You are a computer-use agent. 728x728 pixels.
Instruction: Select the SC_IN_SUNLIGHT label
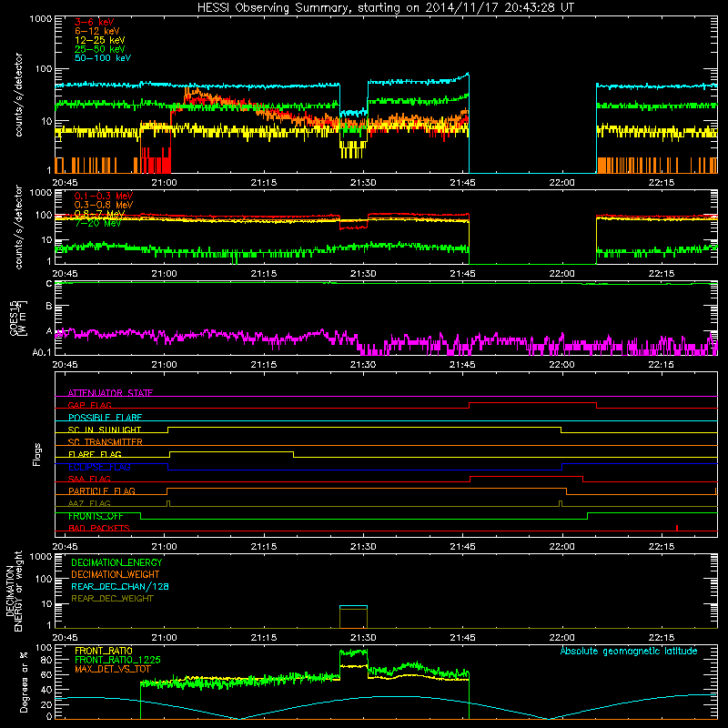[x=105, y=430]
